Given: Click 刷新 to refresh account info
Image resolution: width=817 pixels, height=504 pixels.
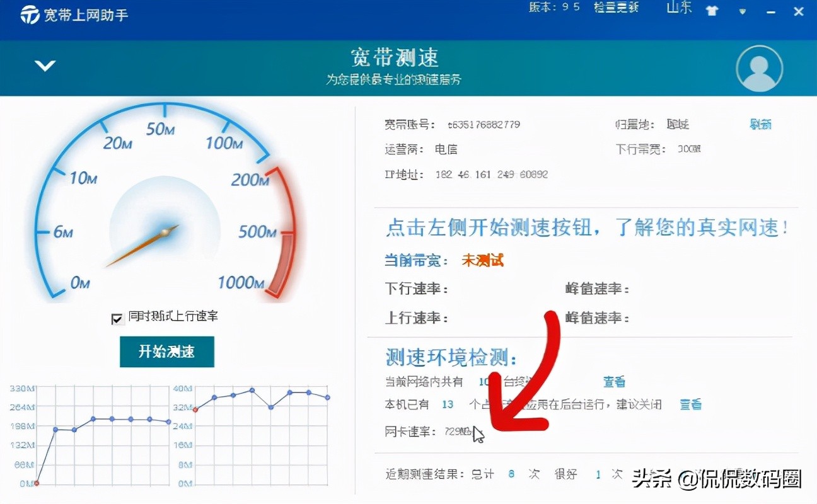Looking at the screenshot, I should click(x=760, y=124).
